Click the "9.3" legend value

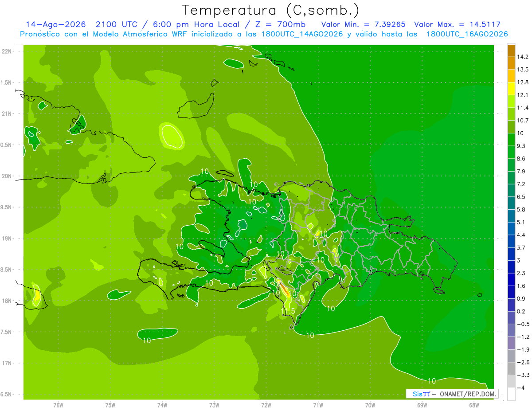click(x=521, y=146)
